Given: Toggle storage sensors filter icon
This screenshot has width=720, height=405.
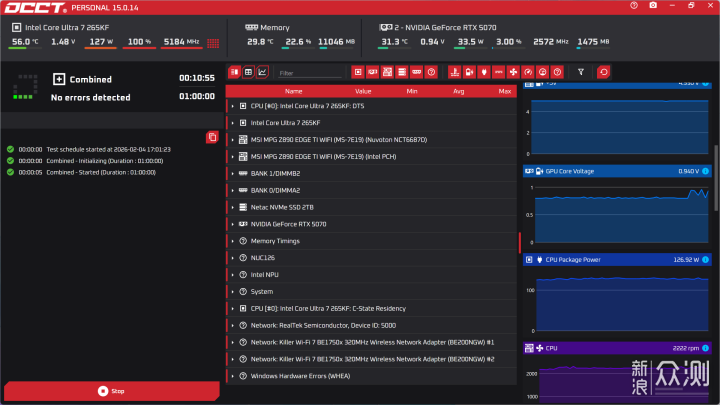Looking at the screenshot, I should (x=402, y=72).
